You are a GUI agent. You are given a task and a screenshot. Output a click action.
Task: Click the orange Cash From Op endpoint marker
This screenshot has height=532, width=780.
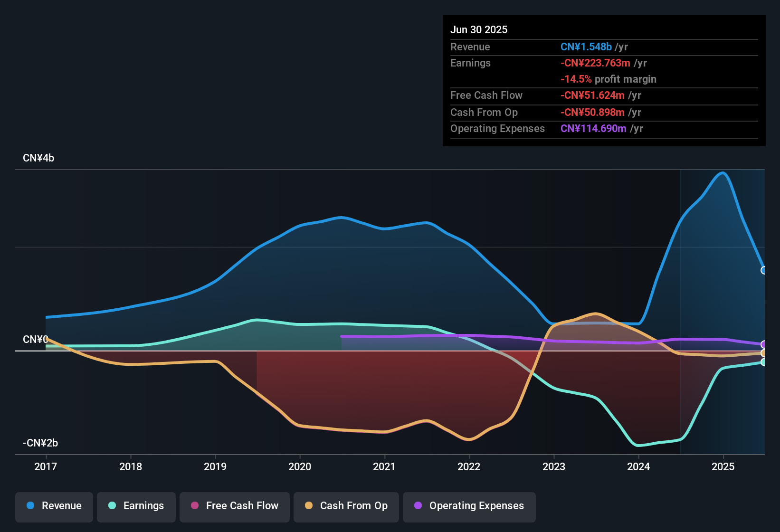coord(764,354)
